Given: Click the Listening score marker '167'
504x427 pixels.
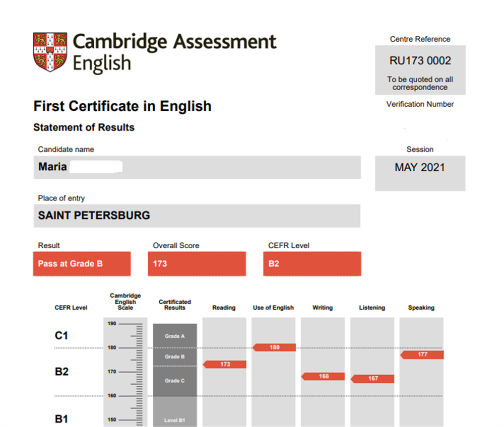Looking at the screenshot, I should pos(372,379).
